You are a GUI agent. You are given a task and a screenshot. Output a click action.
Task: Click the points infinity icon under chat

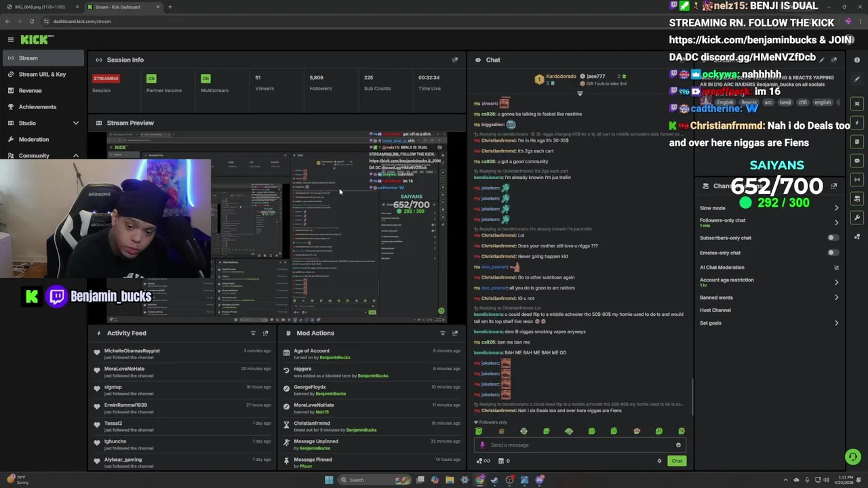(483, 461)
